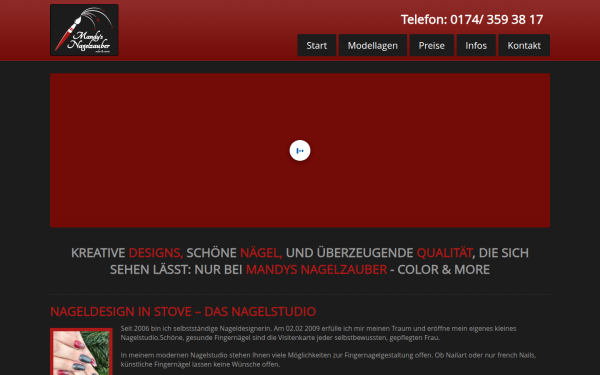Open the Infos menu item

[x=476, y=45]
